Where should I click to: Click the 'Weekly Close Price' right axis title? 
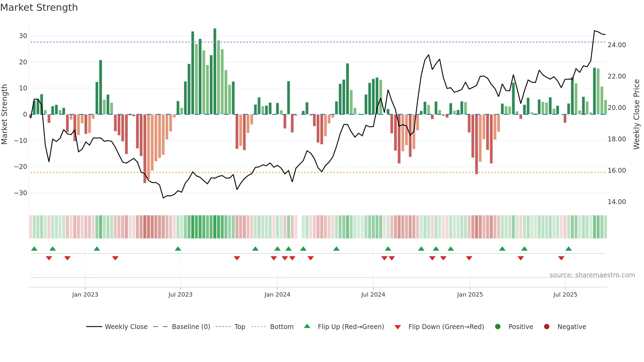pos(636,114)
